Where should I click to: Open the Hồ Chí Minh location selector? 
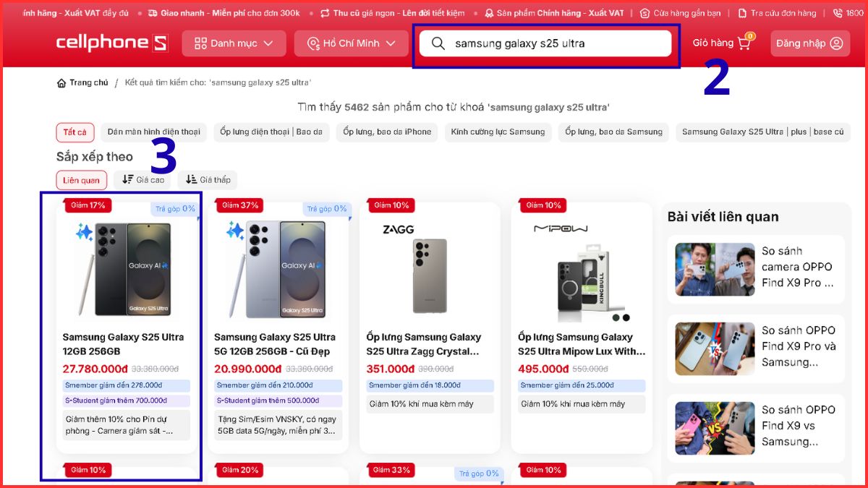click(352, 43)
